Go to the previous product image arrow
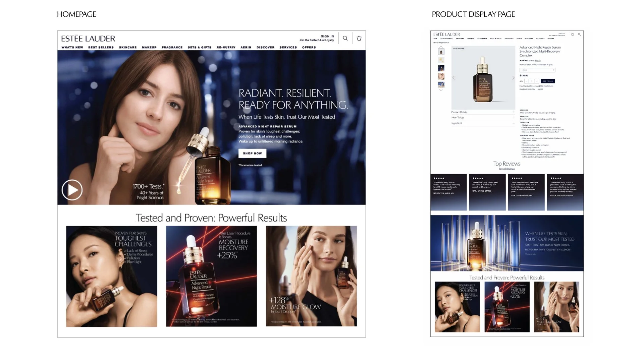Image resolution: width=644 pixels, height=362 pixels. pyautogui.click(x=453, y=78)
